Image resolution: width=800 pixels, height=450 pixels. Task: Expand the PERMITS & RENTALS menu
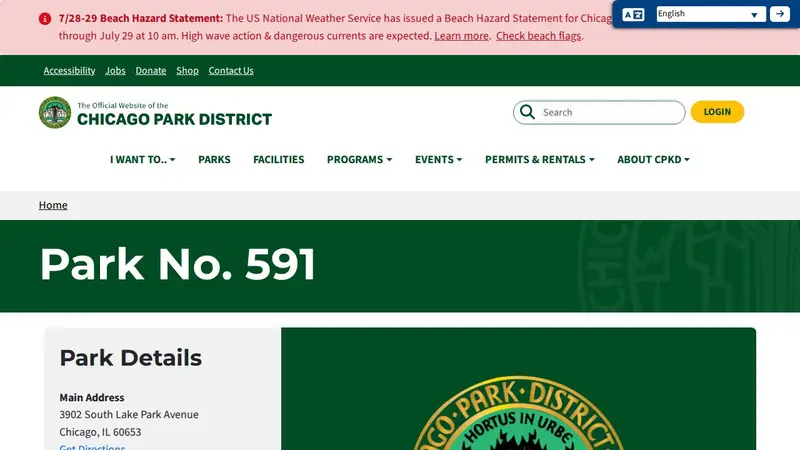click(x=540, y=159)
